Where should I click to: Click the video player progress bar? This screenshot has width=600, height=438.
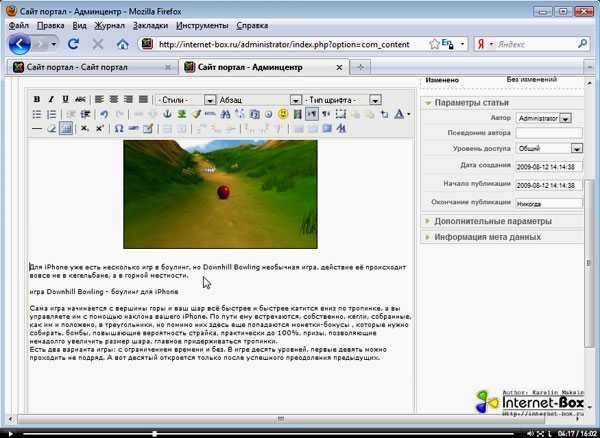pos(269,434)
